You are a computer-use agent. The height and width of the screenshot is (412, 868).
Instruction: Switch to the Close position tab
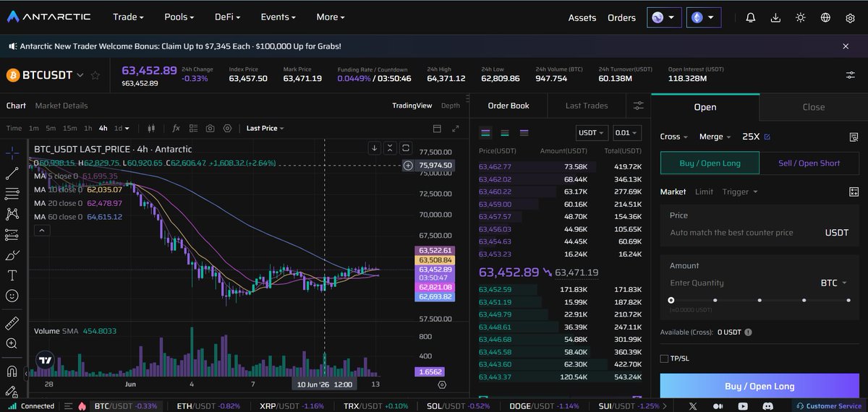pyautogui.click(x=814, y=107)
